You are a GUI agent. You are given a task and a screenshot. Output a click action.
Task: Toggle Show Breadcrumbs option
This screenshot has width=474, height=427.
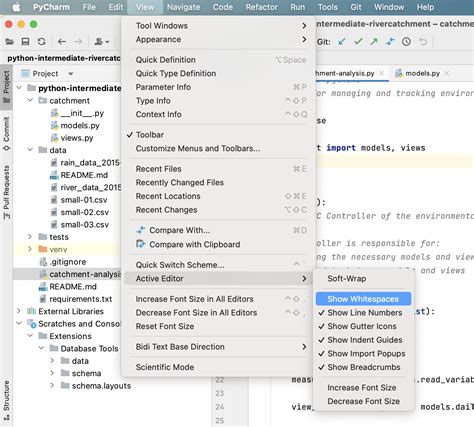pyautogui.click(x=364, y=367)
